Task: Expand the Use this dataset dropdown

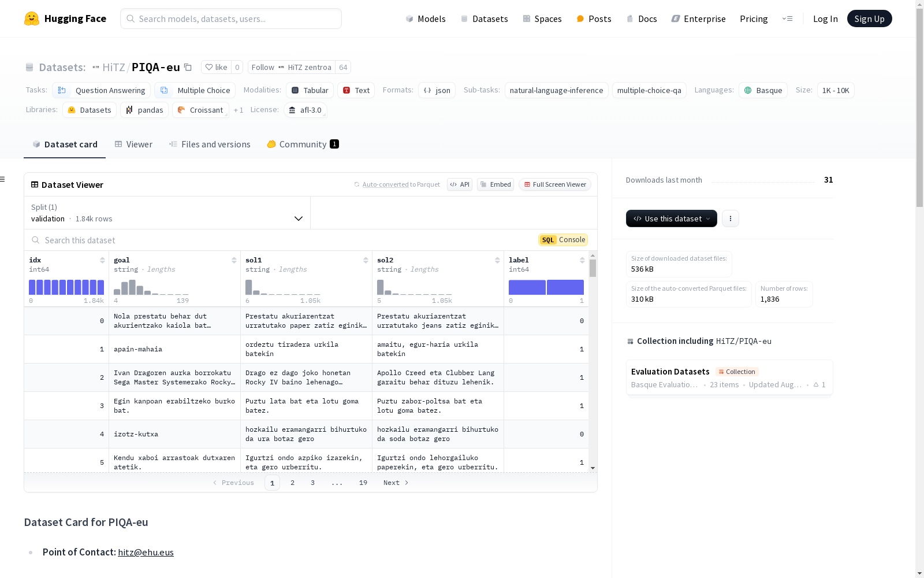Action: [672, 218]
